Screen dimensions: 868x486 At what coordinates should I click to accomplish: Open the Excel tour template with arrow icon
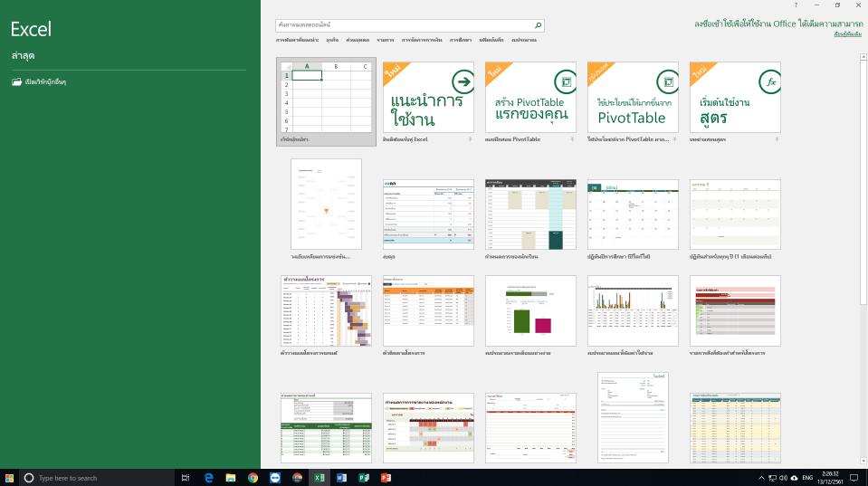[428, 97]
